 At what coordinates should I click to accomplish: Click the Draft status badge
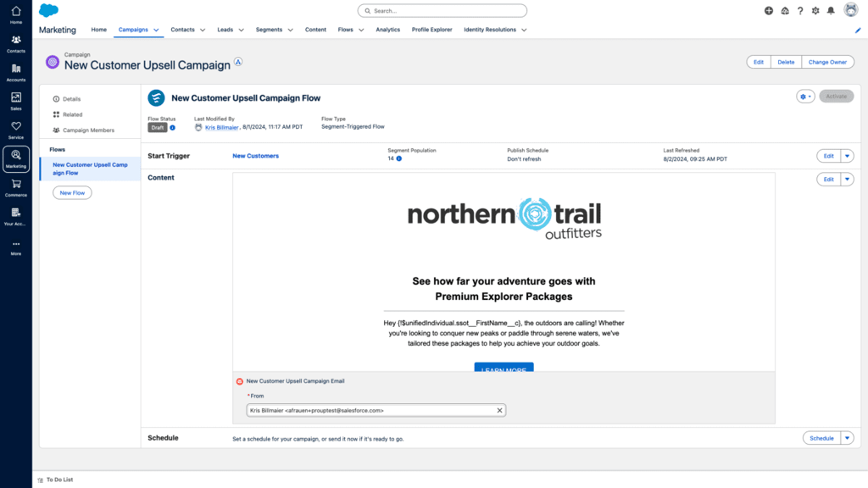pyautogui.click(x=157, y=128)
